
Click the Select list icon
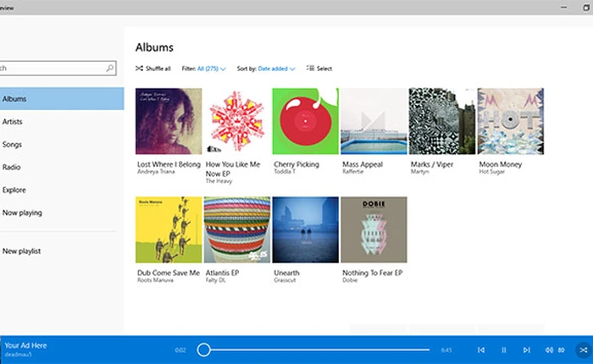[x=310, y=68]
